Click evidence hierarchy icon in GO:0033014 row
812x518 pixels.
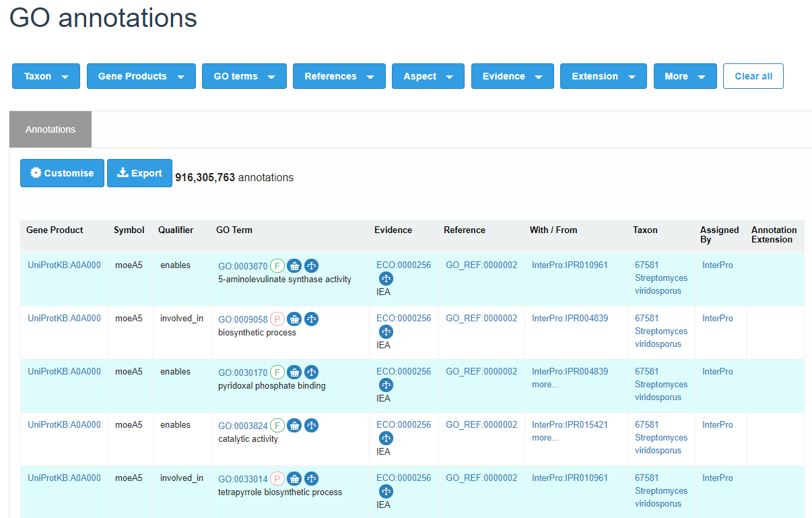386,492
